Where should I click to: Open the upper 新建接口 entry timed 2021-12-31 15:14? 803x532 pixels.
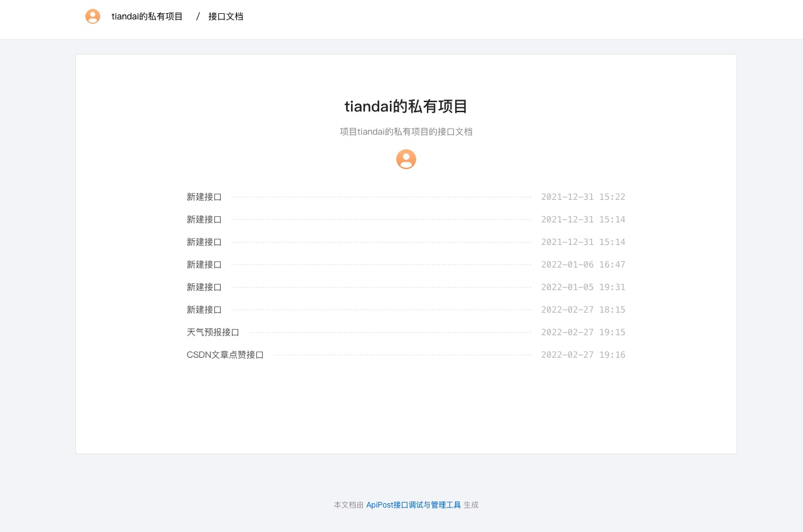(204, 219)
